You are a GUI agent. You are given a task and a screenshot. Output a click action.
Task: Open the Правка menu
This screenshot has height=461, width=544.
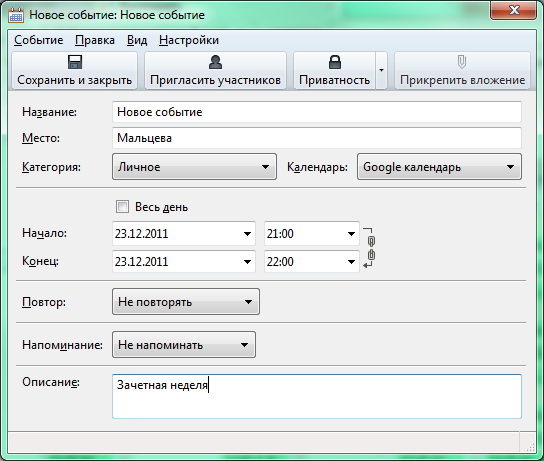pos(95,40)
